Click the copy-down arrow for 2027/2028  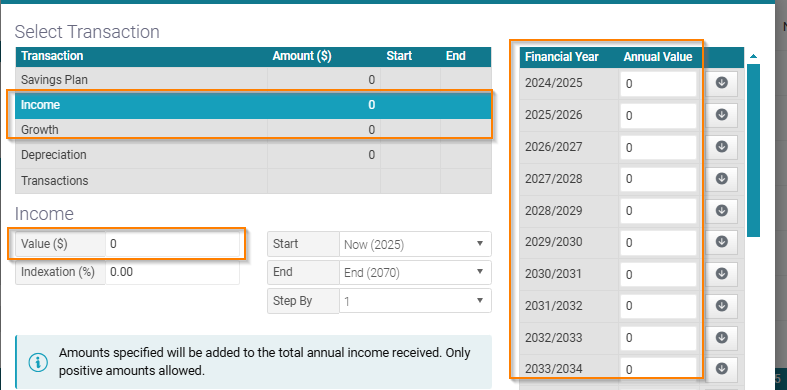click(722, 179)
